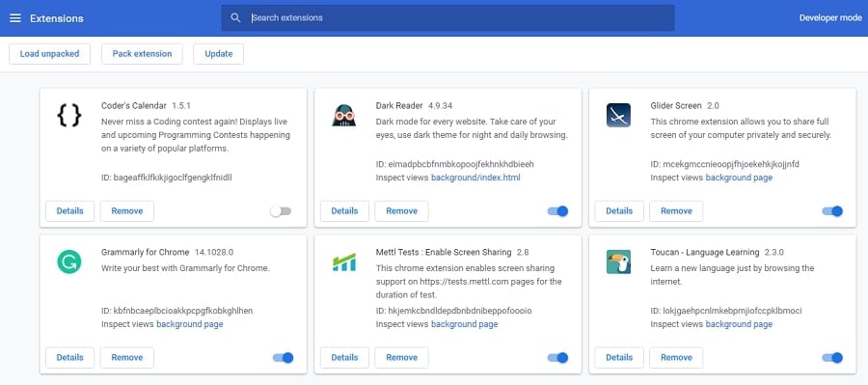Click Dark Reader version 4.9.34
This screenshot has height=385, width=868.
[x=441, y=106]
